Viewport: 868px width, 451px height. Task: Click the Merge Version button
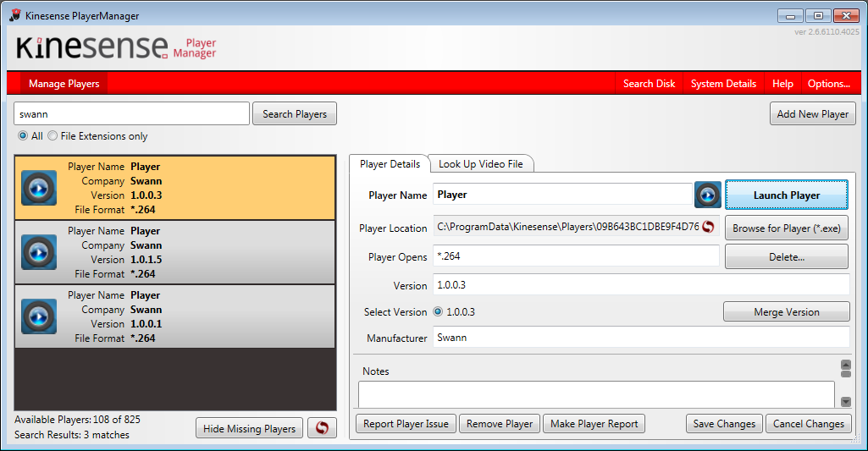[x=787, y=311]
